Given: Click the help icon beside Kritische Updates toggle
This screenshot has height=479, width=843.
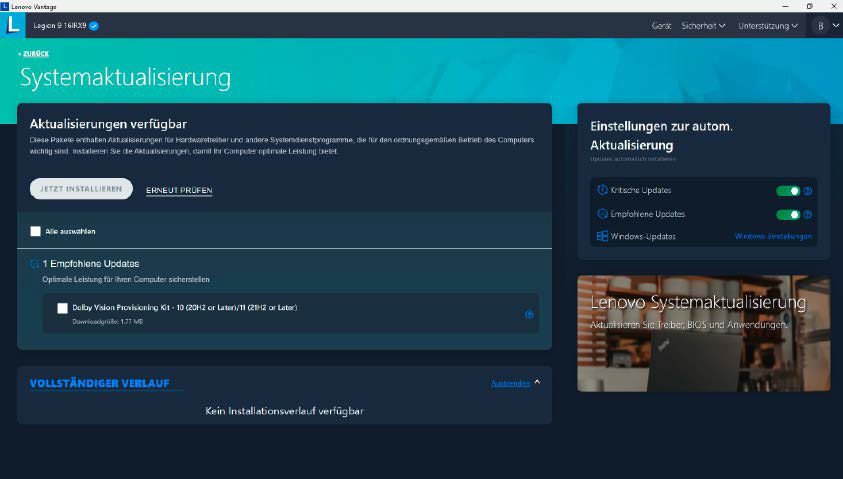Looking at the screenshot, I should point(807,191).
